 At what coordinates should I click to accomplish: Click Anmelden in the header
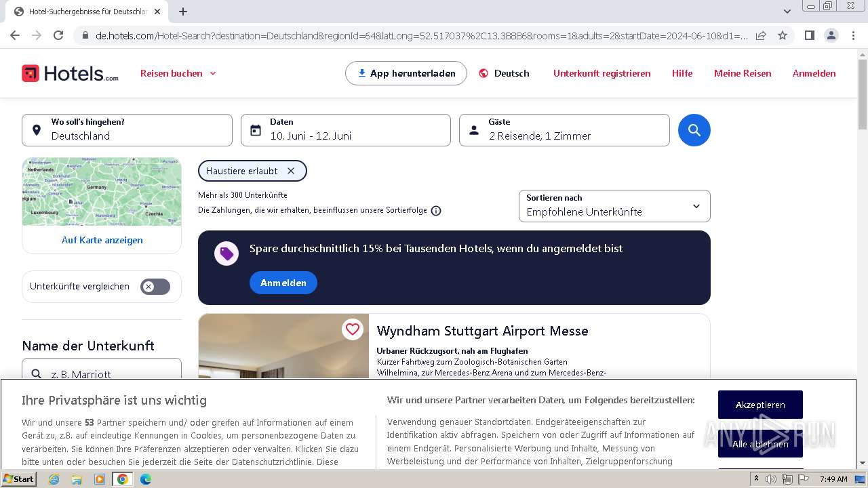tap(814, 73)
